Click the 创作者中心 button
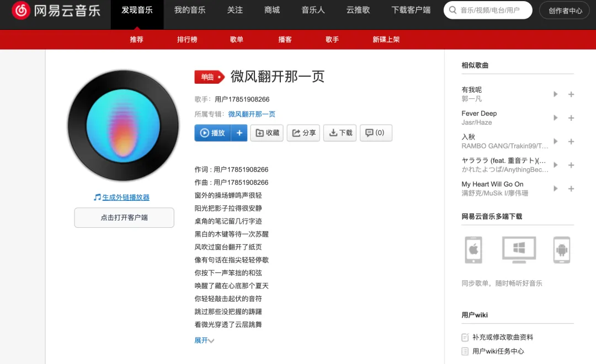 [x=565, y=10]
